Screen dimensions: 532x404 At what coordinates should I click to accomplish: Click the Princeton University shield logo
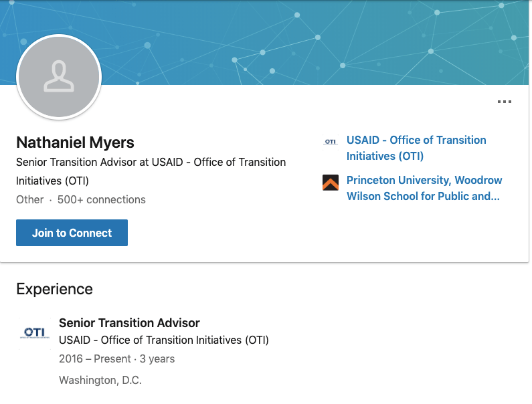331,183
